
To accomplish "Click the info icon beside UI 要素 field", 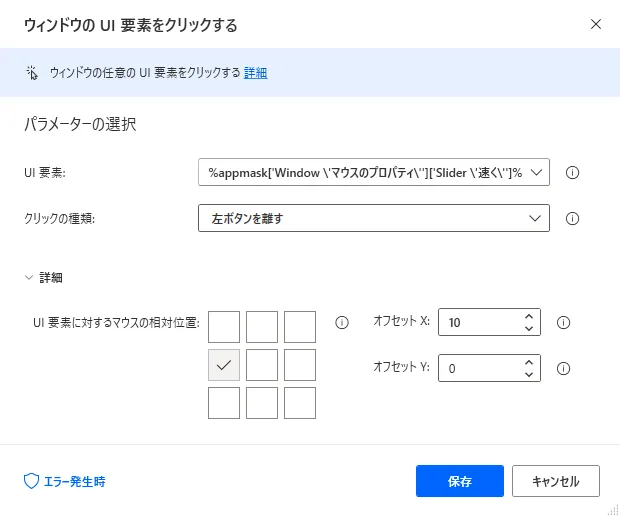I will click(x=573, y=173).
